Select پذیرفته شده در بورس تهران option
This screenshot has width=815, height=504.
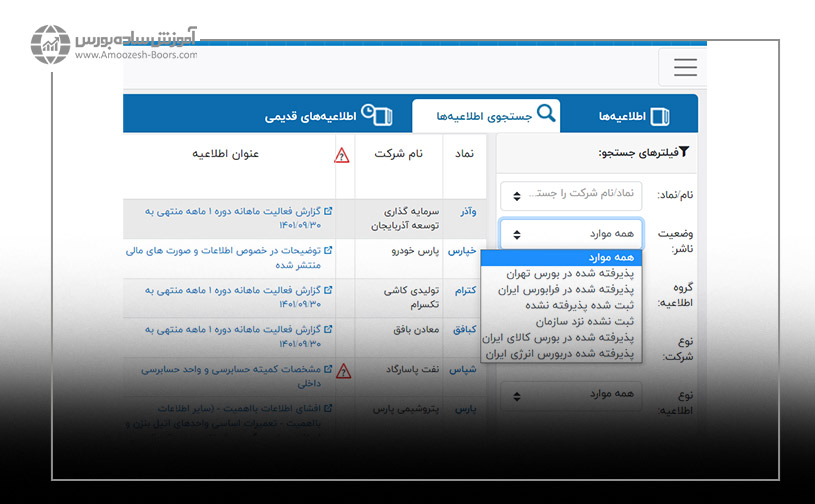[570, 273]
